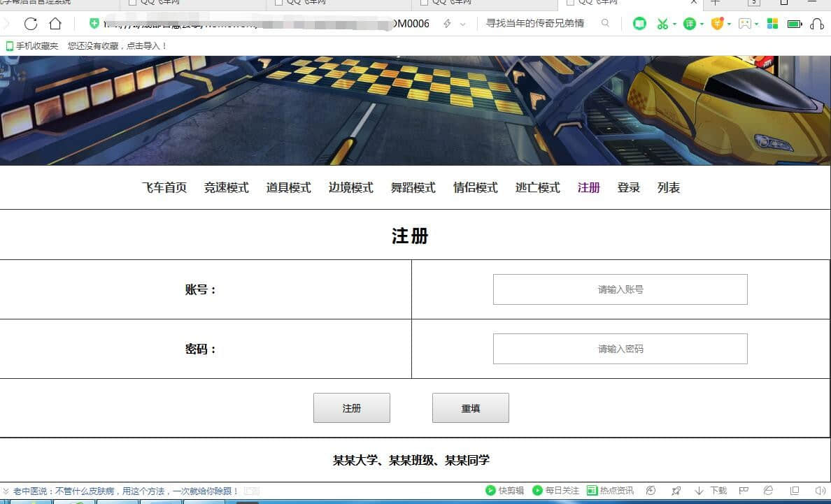Image resolution: width=831 pixels, height=504 pixels.
Task: Go to the 登录 navigation link
Action: click(628, 187)
